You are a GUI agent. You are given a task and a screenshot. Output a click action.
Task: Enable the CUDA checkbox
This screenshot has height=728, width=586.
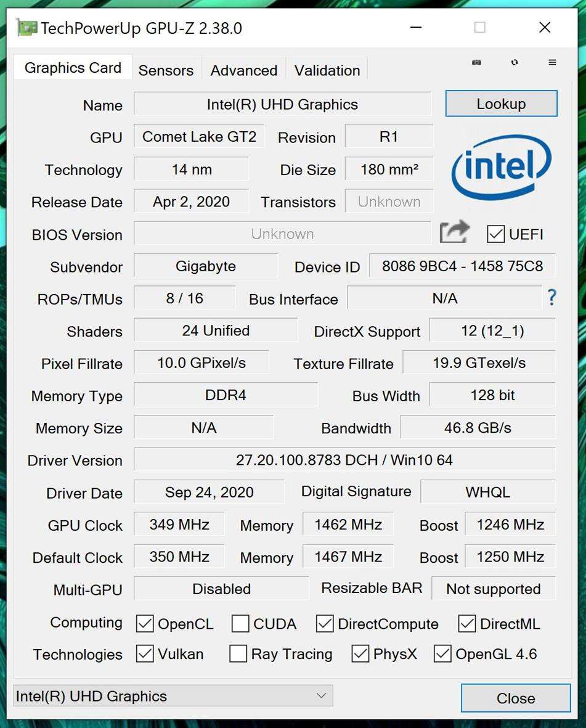(240, 624)
